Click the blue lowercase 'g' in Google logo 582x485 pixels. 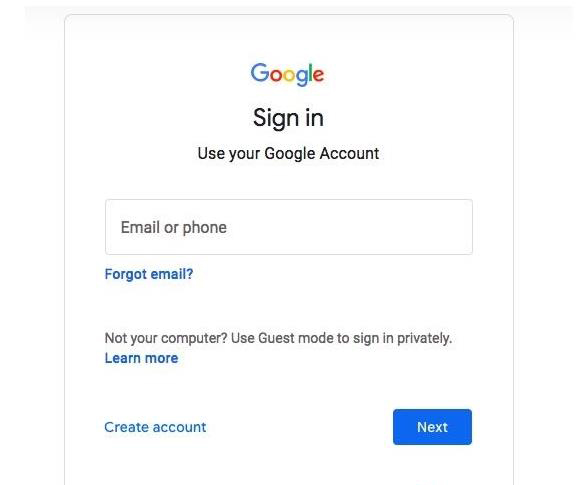301,77
